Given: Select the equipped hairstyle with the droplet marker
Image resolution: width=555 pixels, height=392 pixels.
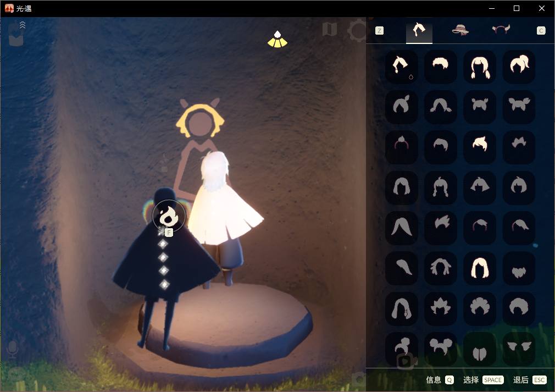Looking at the screenshot, I should click(x=401, y=67).
